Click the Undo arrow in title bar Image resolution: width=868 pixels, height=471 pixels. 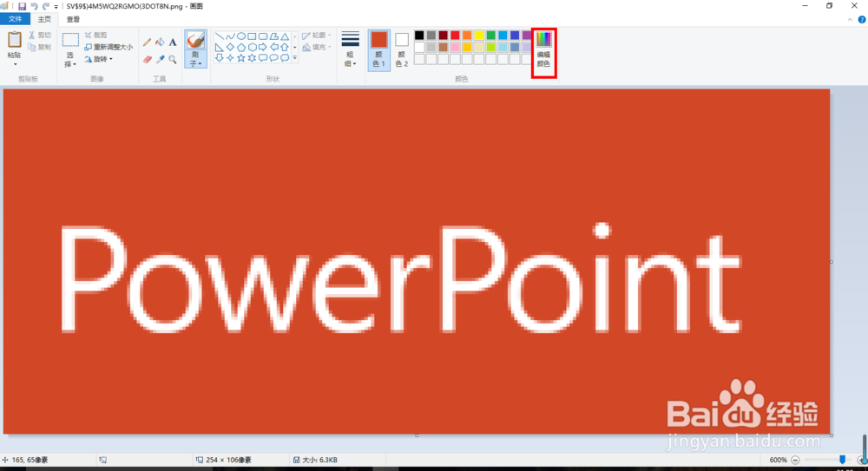[35, 6]
